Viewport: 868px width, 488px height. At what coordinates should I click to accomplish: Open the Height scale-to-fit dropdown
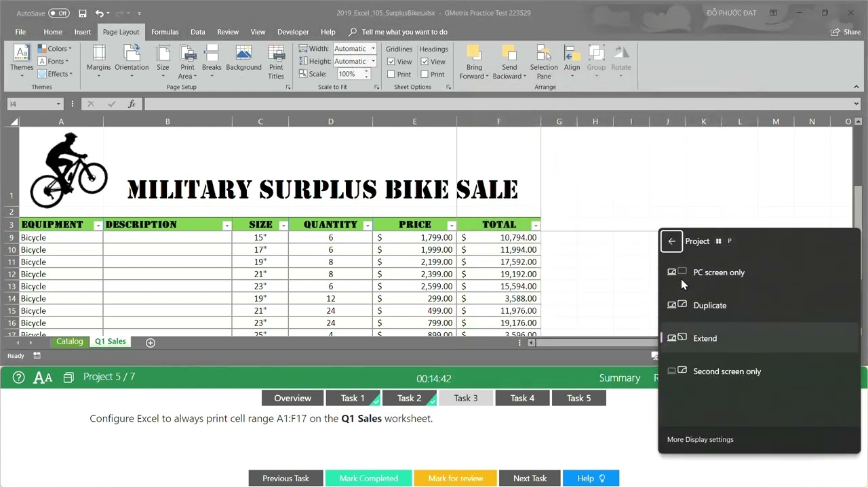point(373,61)
